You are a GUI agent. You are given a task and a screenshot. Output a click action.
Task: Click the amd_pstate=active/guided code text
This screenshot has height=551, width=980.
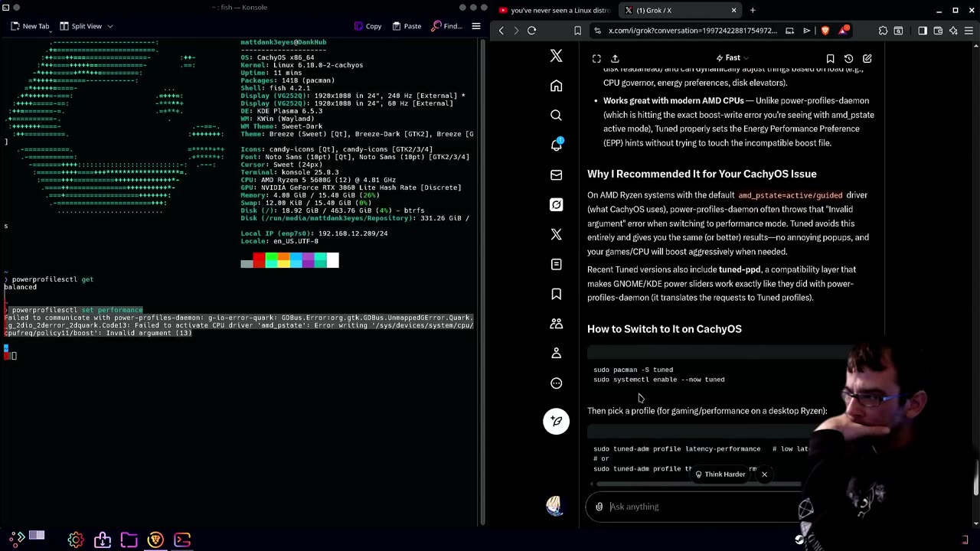click(x=790, y=196)
